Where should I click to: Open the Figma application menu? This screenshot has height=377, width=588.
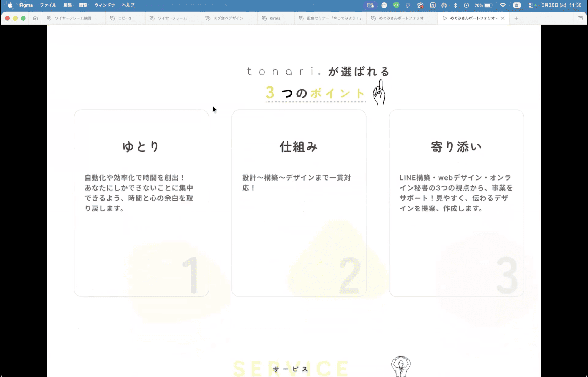pos(26,5)
